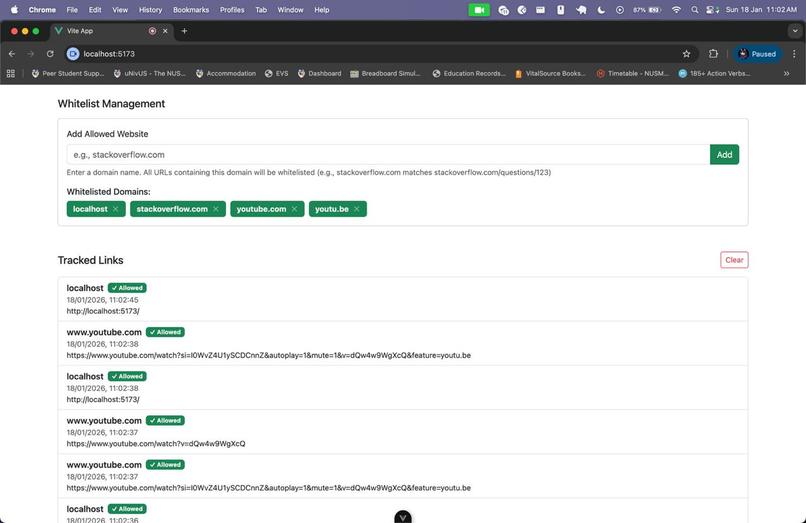806x523 pixels.
Task: Open the Profiles menu
Action: click(x=232, y=10)
